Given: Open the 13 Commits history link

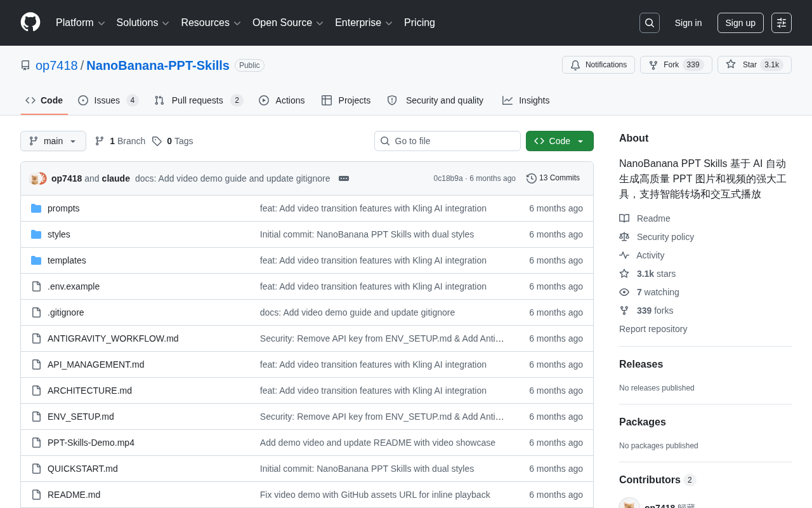Looking at the screenshot, I should (x=553, y=178).
